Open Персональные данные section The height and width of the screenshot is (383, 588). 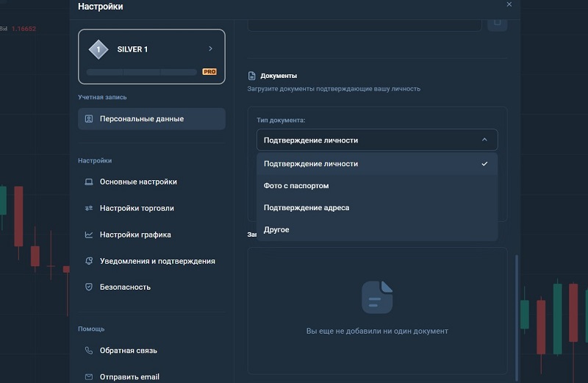point(151,119)
